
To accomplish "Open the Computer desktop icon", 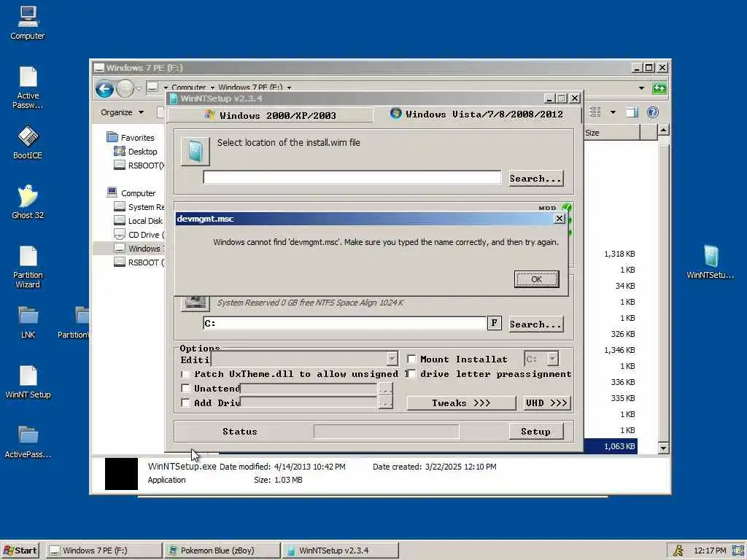I will (x=28, y=23).
